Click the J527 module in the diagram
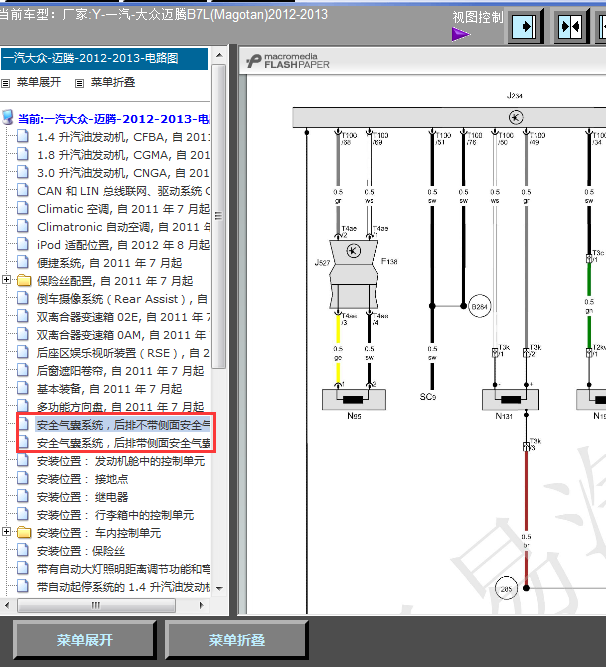Viewport: 606px width, 667px height. (353, 274)
